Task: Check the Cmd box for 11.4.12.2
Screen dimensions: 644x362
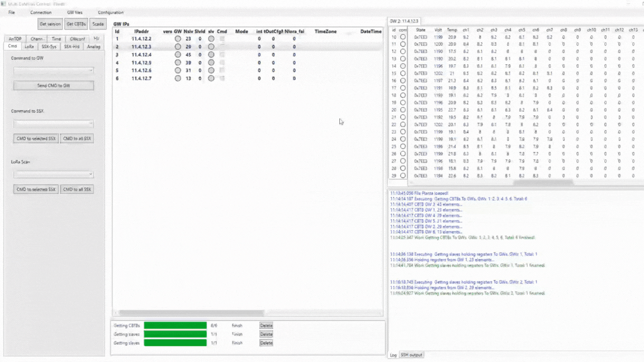Action: [x=222, y=39]
